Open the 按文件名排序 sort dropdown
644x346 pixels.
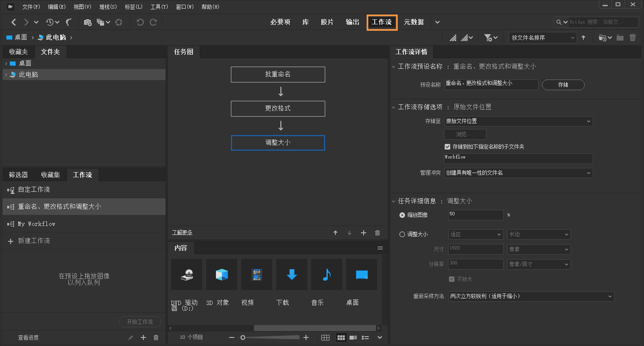point(543,38)
